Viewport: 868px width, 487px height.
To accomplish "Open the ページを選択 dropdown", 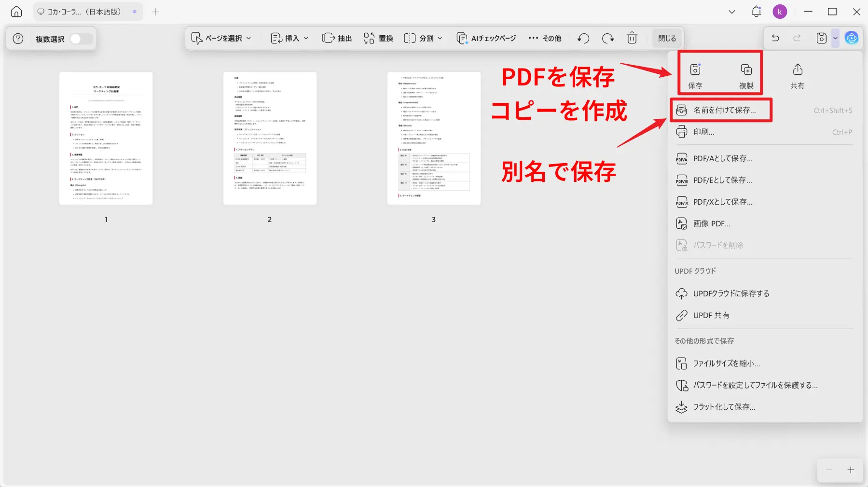I will pos(221,38).
